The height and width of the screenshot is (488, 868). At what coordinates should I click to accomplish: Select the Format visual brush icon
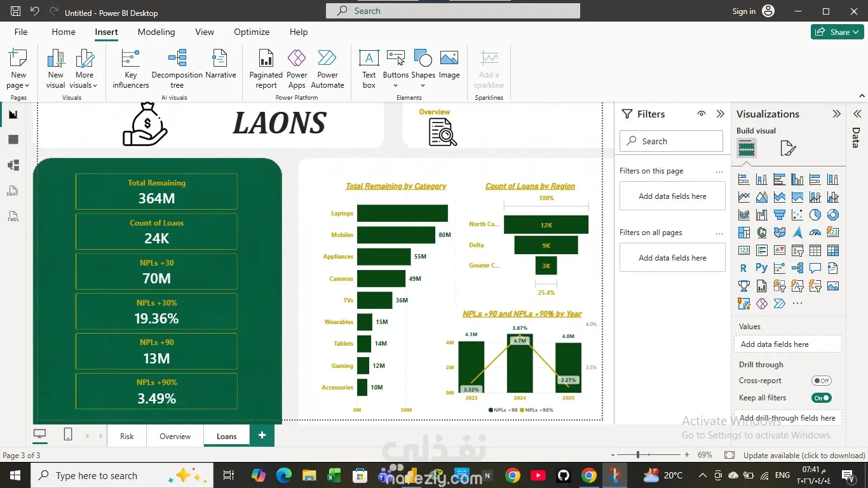(788, 149)
